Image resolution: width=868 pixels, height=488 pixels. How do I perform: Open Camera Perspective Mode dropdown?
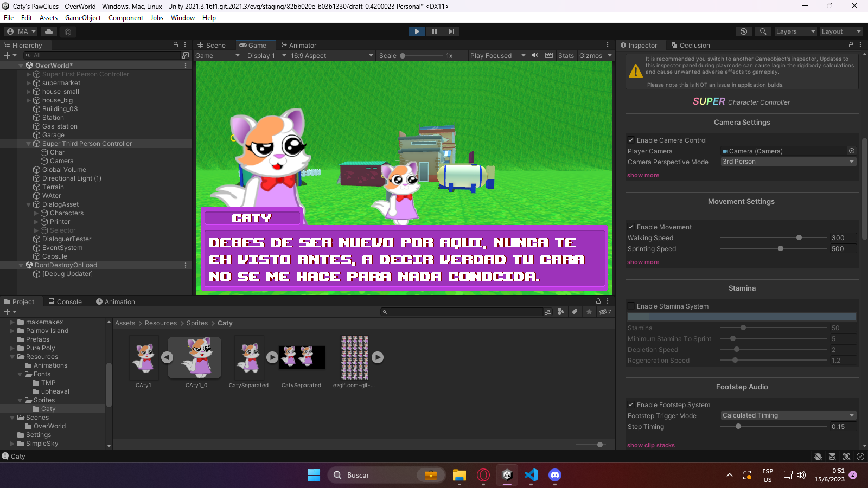tap(788, 162)
